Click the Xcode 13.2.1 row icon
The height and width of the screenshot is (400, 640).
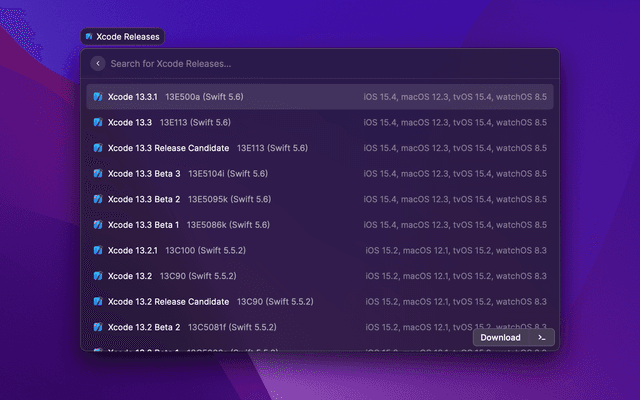(x=97, y=250)
